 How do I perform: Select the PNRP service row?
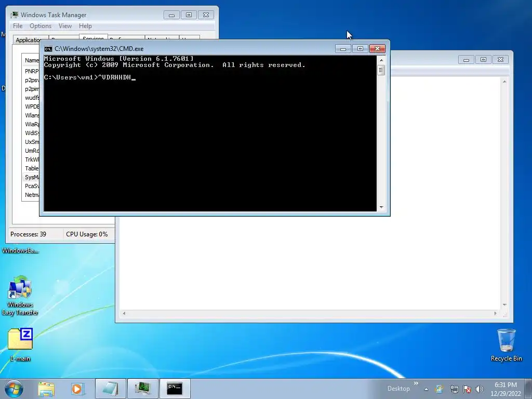tap(31, 71)
